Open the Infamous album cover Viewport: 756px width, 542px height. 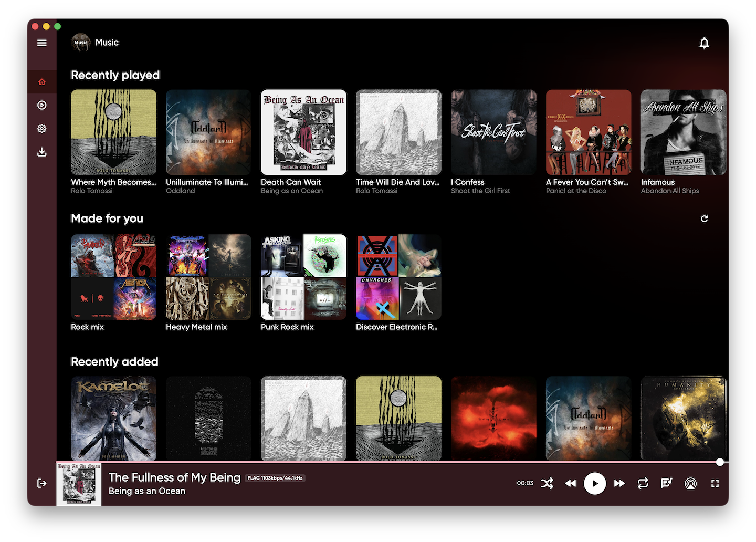684,132
